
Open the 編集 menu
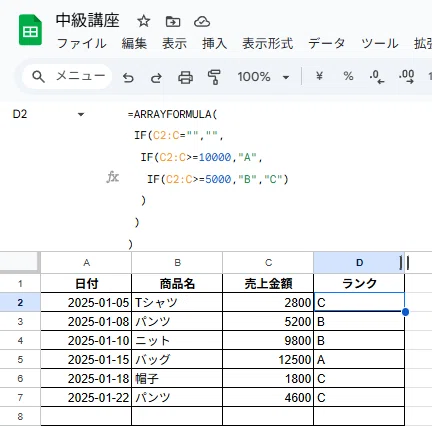134,44
